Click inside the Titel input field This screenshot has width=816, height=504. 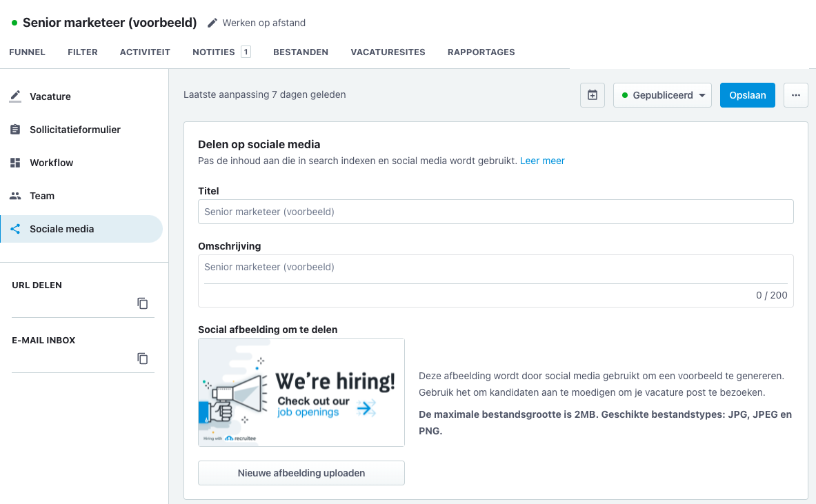495,211
